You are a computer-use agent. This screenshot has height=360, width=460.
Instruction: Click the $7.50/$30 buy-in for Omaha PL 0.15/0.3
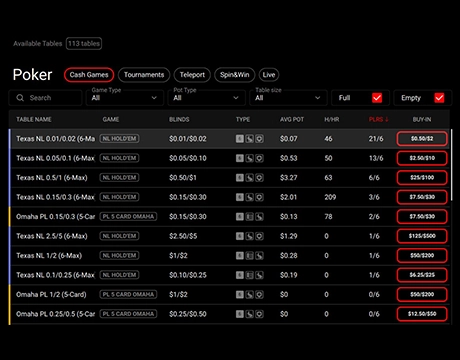click(422, 217)
